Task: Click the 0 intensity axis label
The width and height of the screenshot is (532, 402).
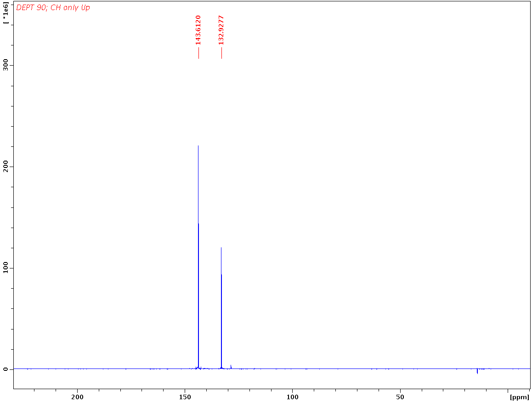Action: 6,369
